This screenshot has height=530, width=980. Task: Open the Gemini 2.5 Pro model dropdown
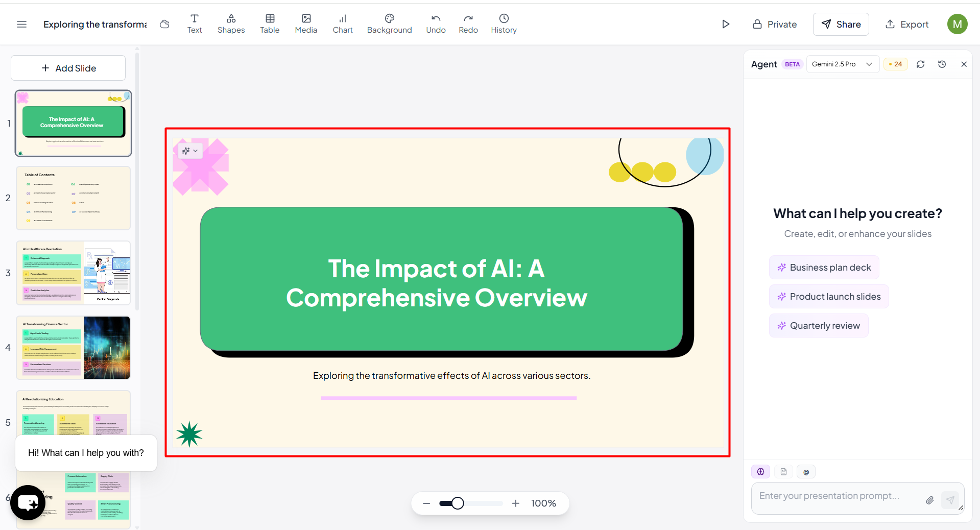click(843, 64)
